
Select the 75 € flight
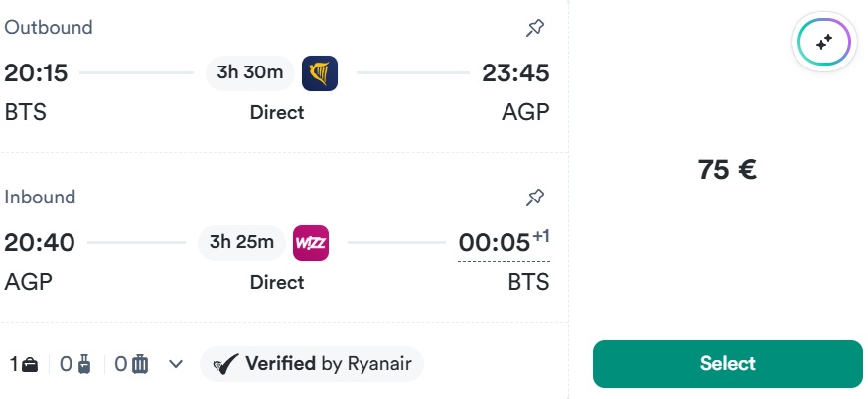[727, 364]
